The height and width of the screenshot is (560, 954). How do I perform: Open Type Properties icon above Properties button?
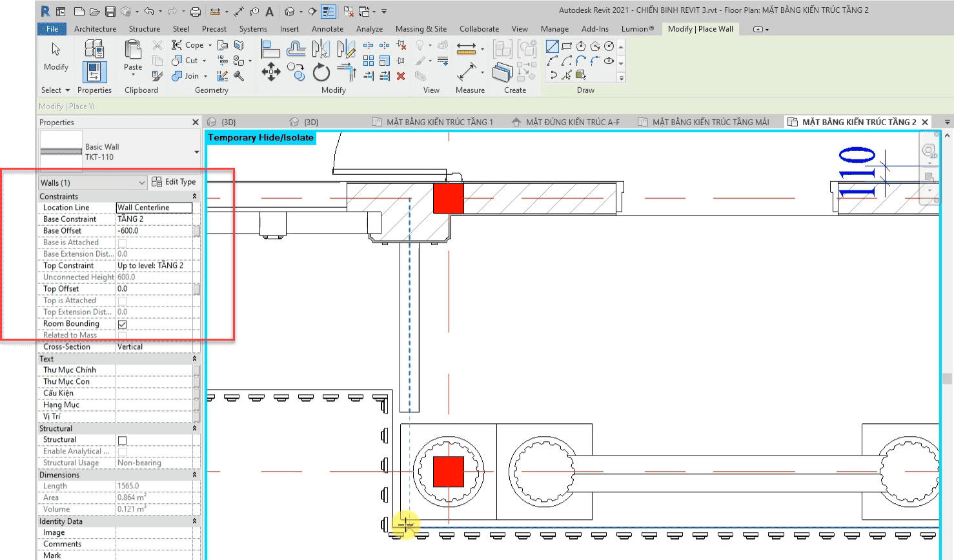[94, 49]
